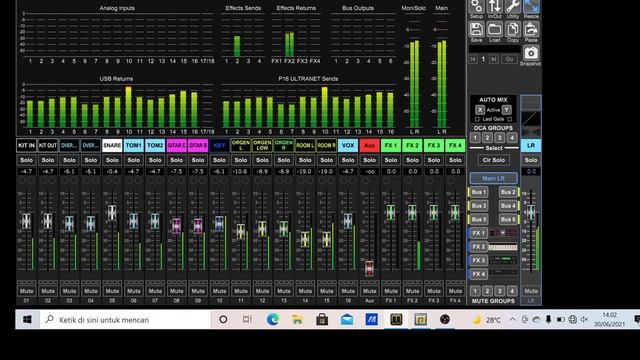
Task: Click the Snapshot camera icon
Action: 531,53
